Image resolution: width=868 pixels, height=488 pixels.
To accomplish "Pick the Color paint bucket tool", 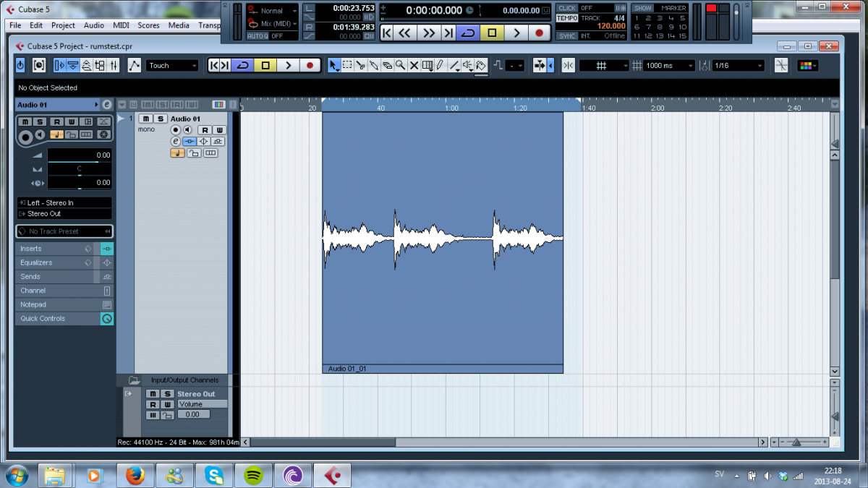I will pos(481,65).
